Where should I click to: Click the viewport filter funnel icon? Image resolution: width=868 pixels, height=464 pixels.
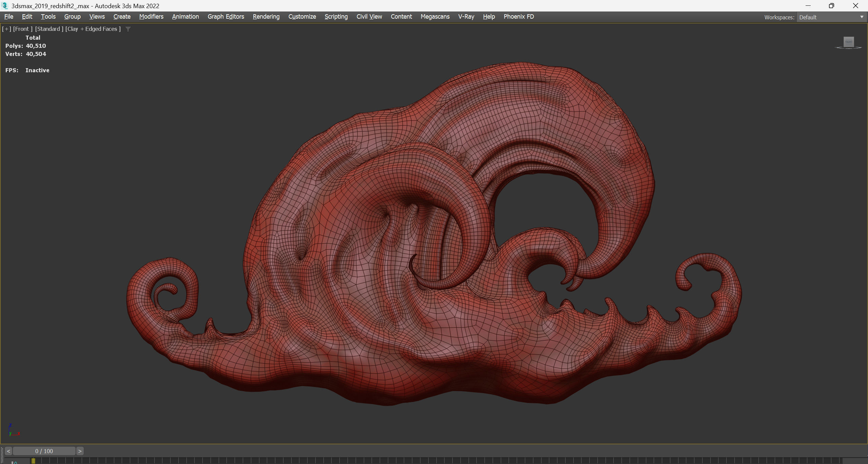[x=128, y=29]
